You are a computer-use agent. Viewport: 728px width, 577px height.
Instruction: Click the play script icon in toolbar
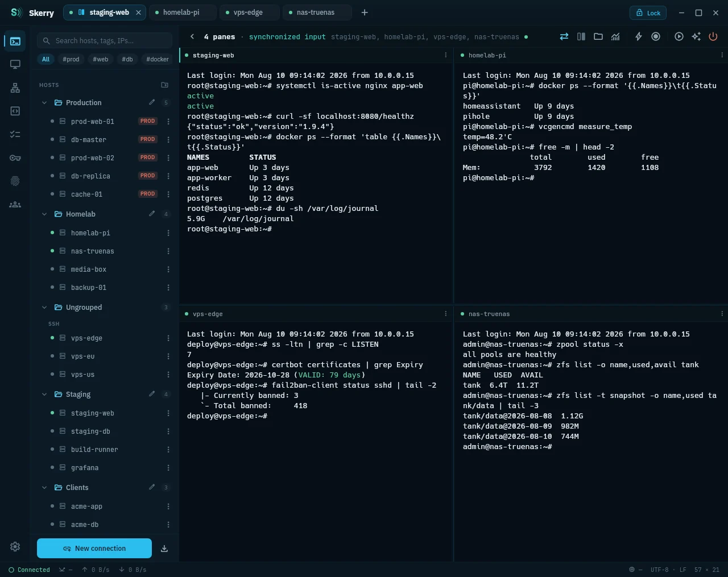[x=679, y=36]
